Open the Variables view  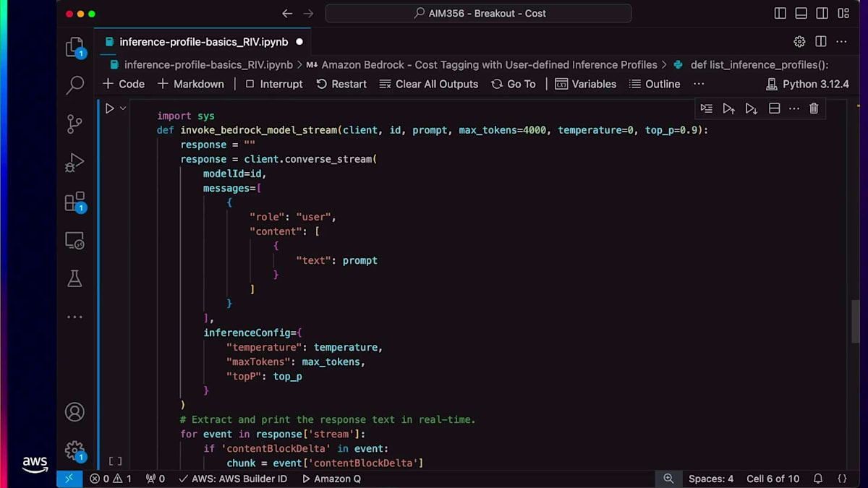[x=586, y=84]
